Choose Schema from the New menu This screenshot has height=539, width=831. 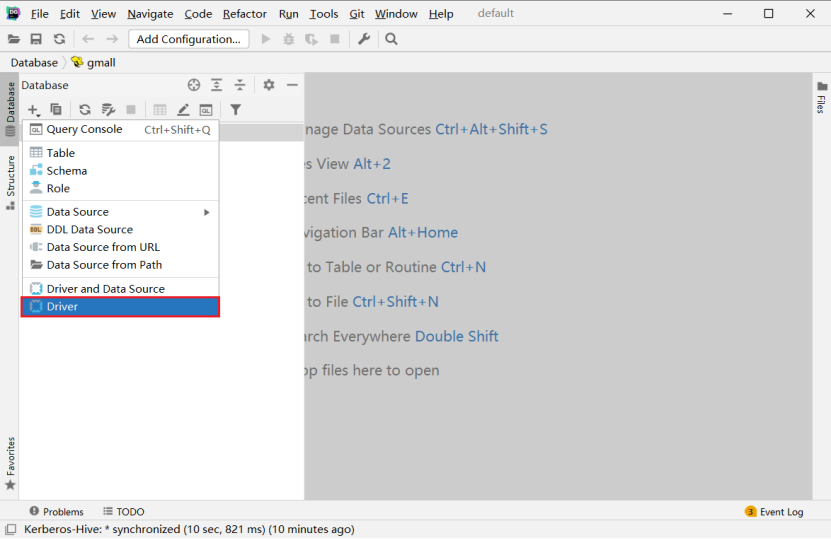(120, 171)
